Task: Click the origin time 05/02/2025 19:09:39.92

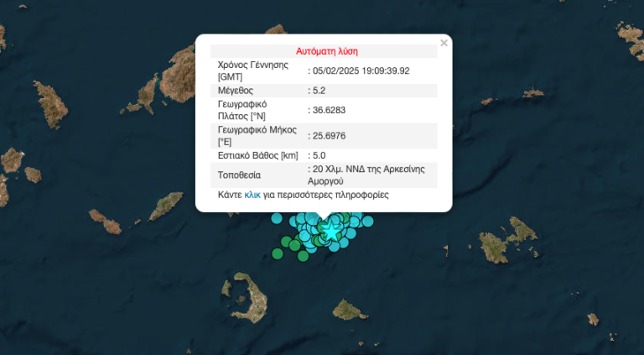Action: coord(361,70)
